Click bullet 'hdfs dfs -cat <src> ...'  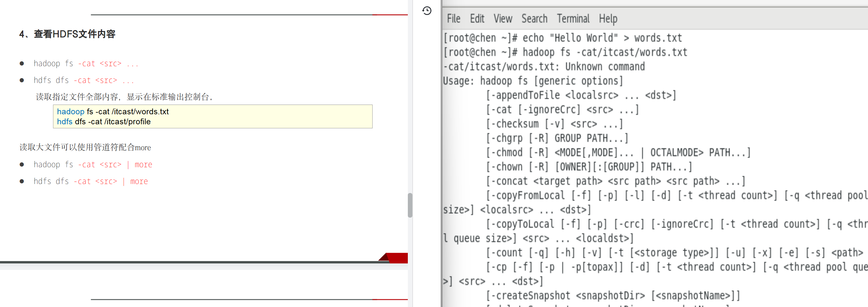84,80
